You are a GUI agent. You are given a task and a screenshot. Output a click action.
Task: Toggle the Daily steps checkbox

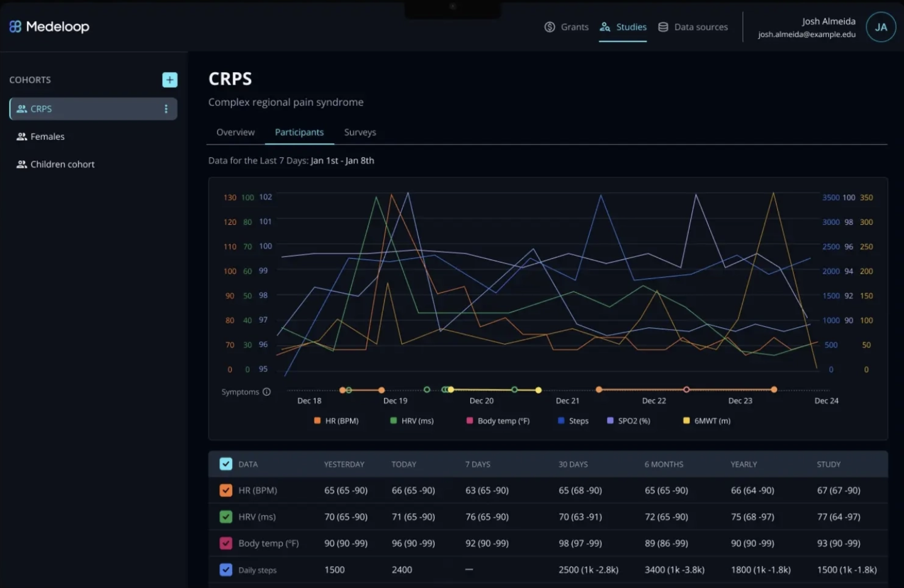click(x=226, y=570)
